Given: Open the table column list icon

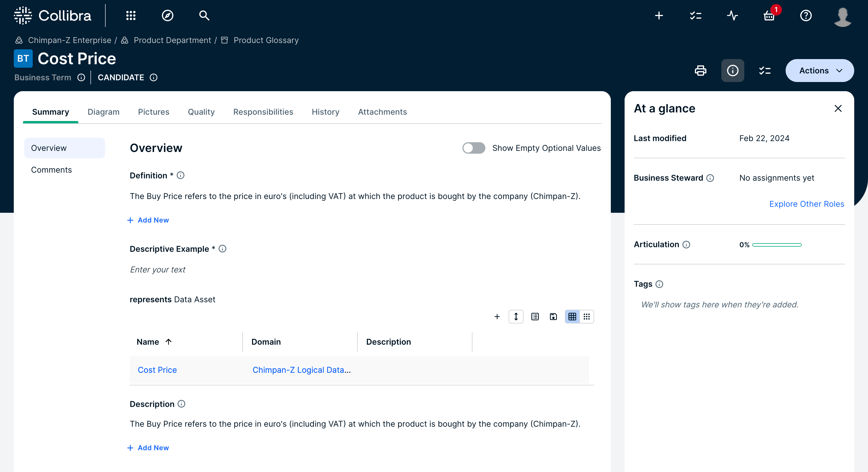Looking at the screenshot, I should [x=535, y=317].
